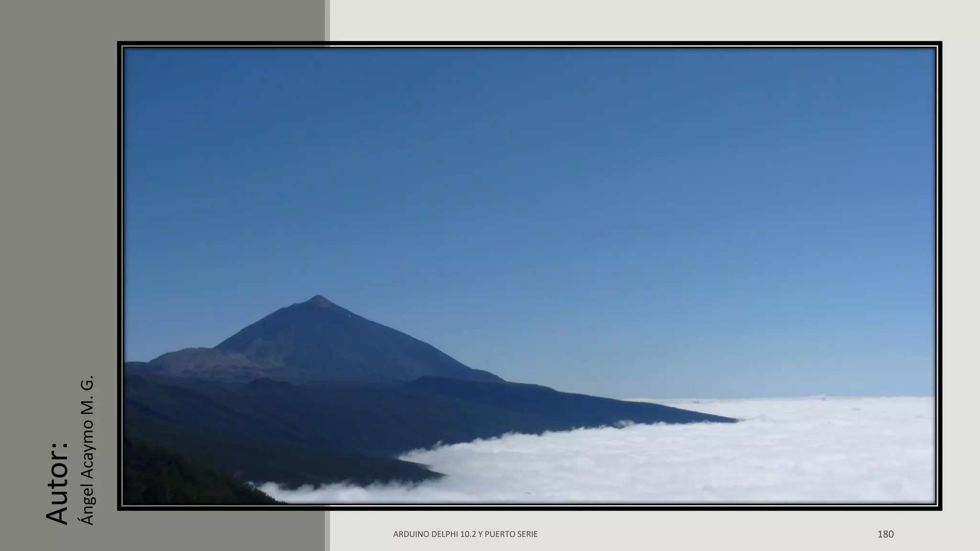Click the volcano summit in the photo
Image resolution: width=980 pixels, height=551 pixels.
click(319, 298)
